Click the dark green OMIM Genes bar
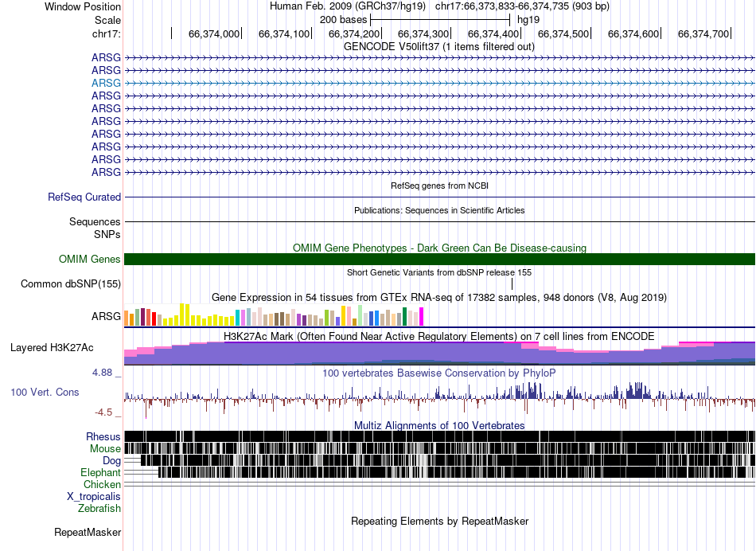Viewport: 756px width, 551px height. [440, 259]
